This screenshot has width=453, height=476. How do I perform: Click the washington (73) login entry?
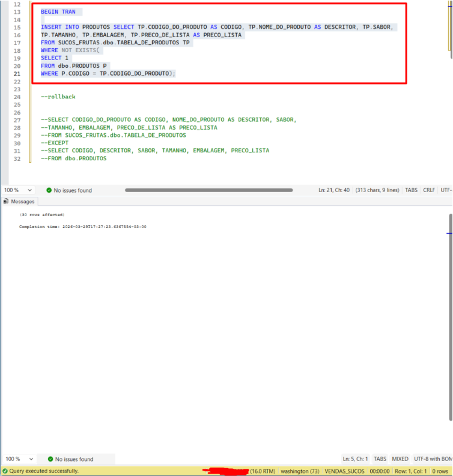[300, 471]
